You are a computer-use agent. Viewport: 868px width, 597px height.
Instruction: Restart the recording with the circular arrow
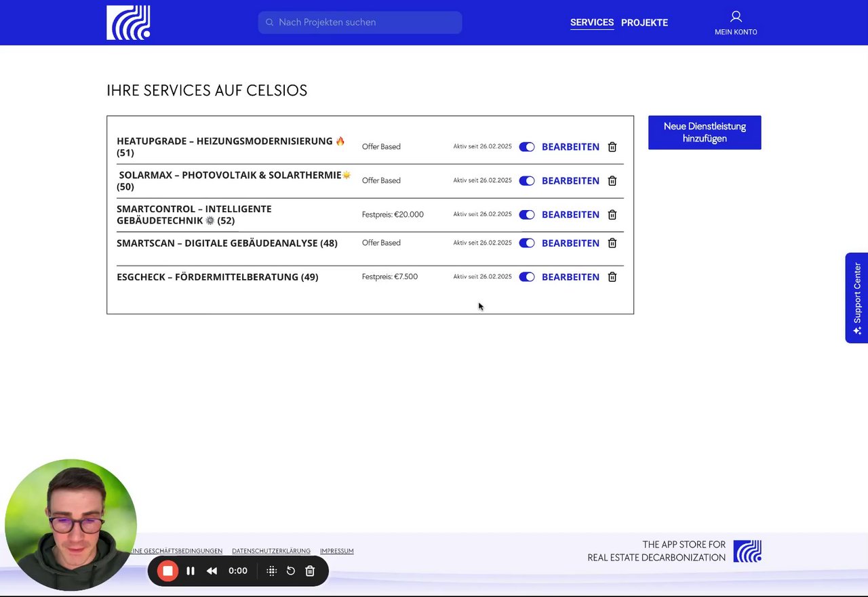pos(291,571)
